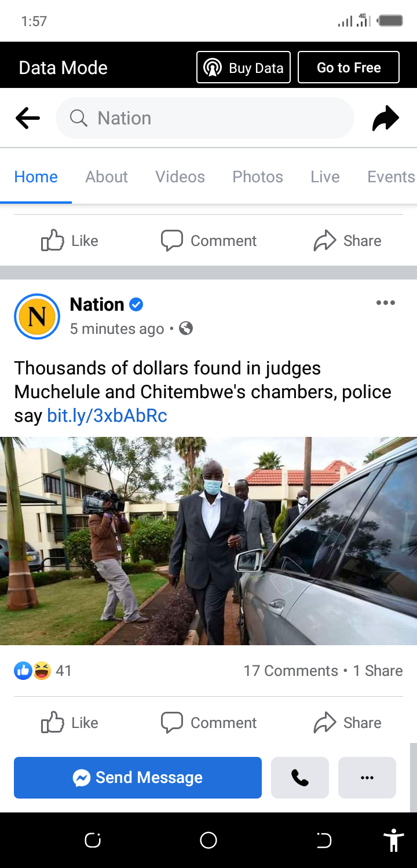Click Buy Data button
The image size is (417, 868).
(x=243, y=68)
